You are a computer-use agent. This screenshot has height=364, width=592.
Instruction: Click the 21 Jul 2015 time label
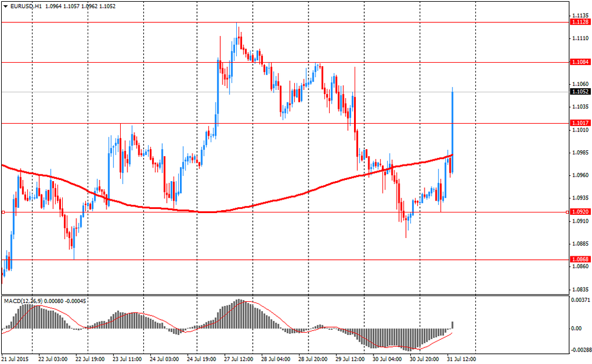pyautogui.click(x=15, y=359)
